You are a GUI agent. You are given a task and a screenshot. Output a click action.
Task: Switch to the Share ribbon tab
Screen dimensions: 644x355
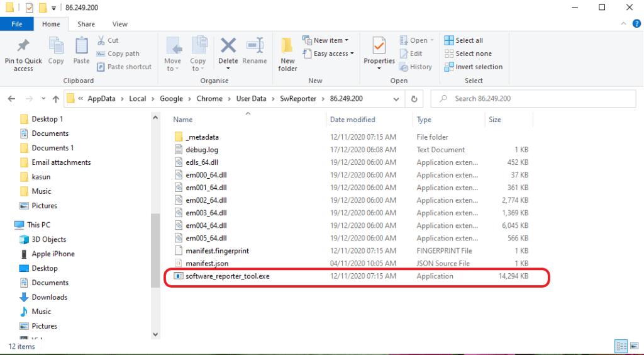pyautogui.click(x=86, y=24)
